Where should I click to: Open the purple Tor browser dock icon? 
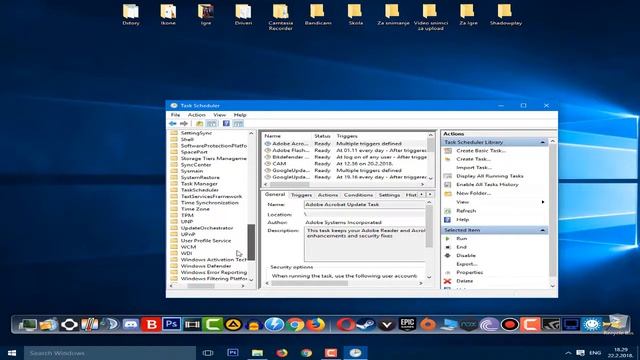[489, 324]
